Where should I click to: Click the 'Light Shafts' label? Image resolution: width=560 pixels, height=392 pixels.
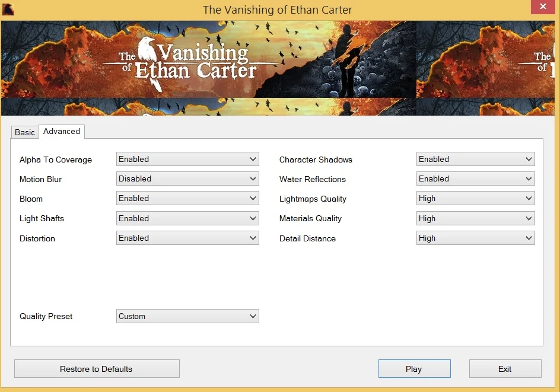coord(42,218)
